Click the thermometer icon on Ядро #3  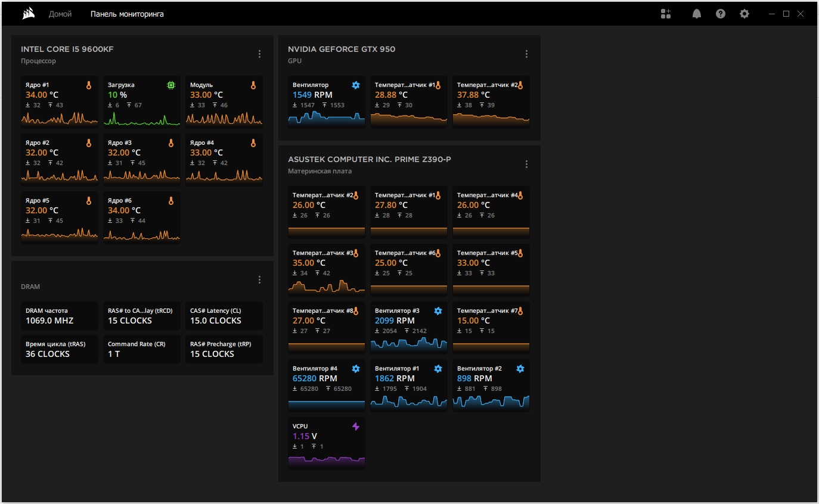click(x=171, y=143)
